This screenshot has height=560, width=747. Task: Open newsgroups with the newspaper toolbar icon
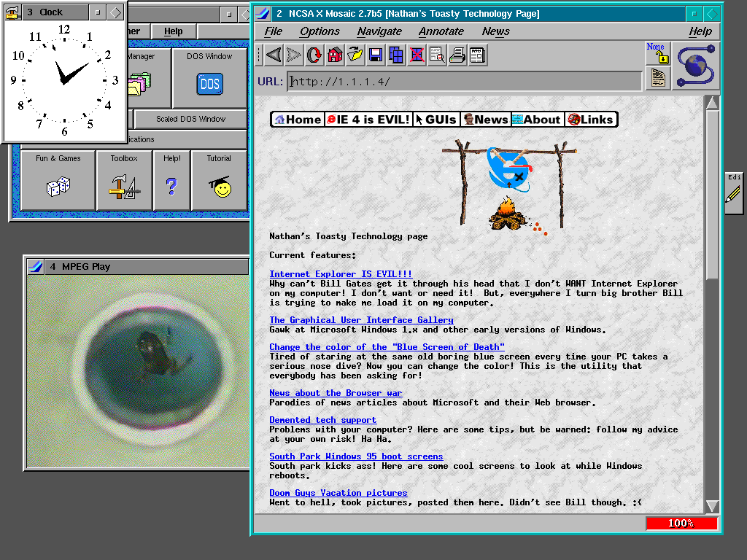[x=478, y=55]
